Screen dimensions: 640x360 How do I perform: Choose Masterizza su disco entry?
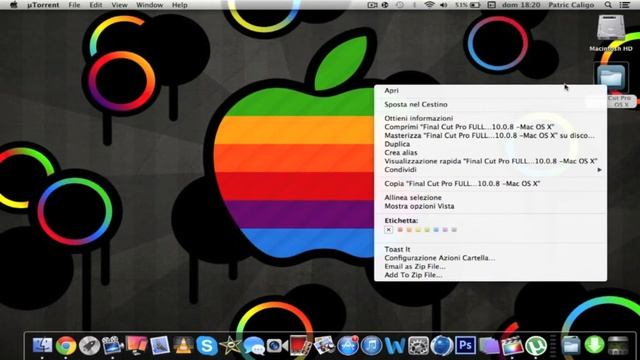point(490,135)
